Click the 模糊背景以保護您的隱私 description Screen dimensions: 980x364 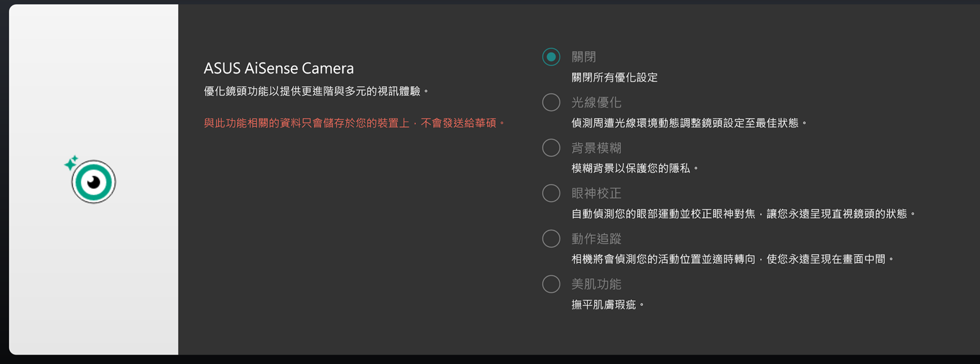pos(635,169)
